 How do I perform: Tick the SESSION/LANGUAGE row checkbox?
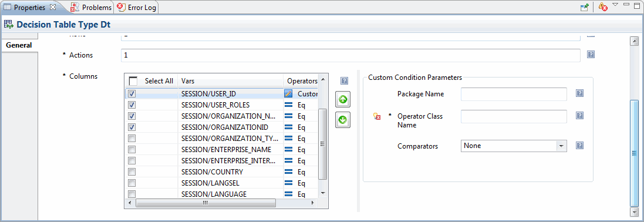tap(132, 194)
